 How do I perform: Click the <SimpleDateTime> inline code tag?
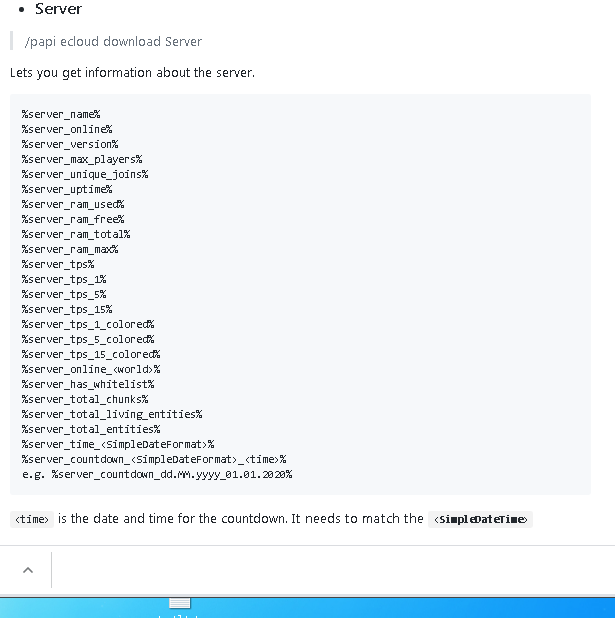[481, 520]
